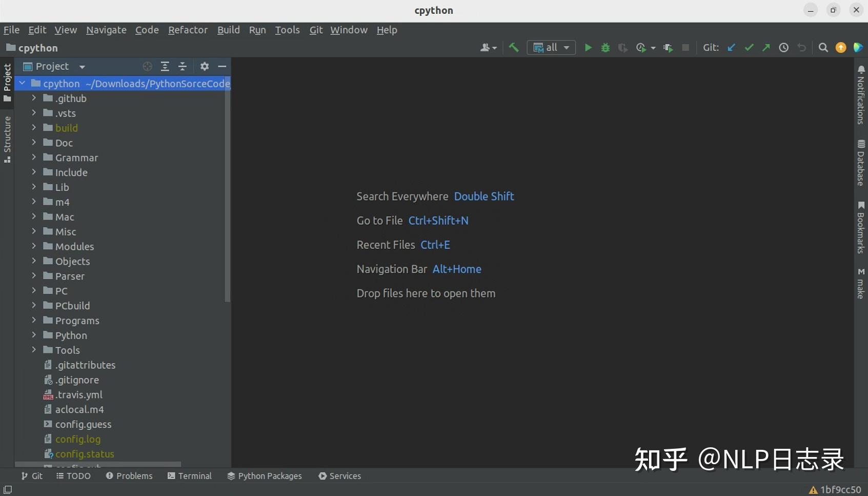The width and height of the screenshot is (868, 496).
Task: Toggle the Structure side tool window
Action: [x=7, y=140]
